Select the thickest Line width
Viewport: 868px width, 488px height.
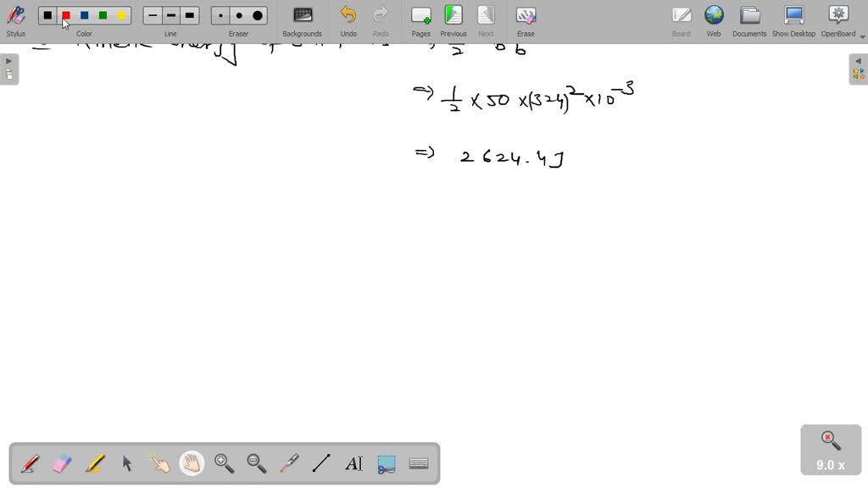point(188,14)
